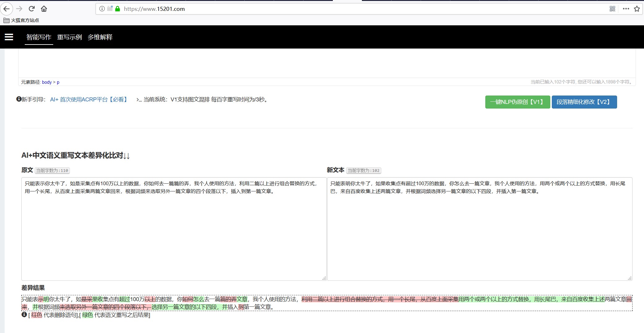Open the three-dot page actions menu
The height and width of the screenshot is (333, 644).
click(626, 9)
